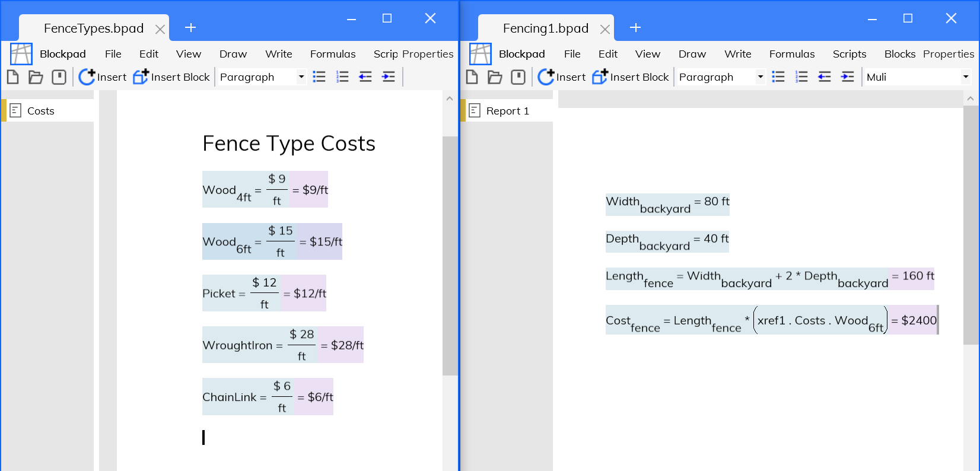Apply bulleted list in FenceTypes window

point(319,77)
